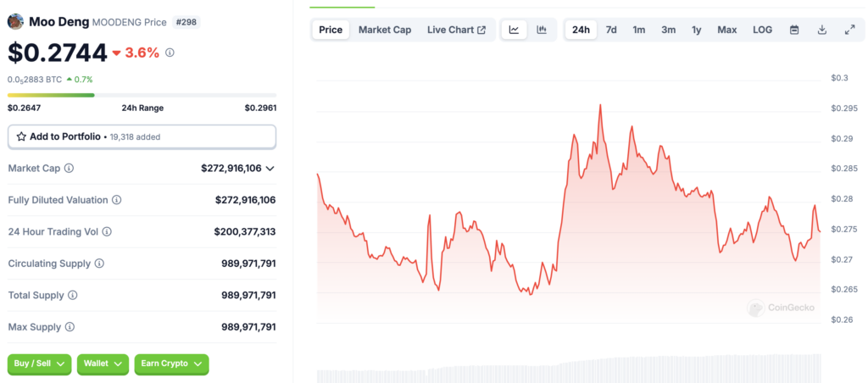The width and height of the screenshot is (868, 383).
Task: Select the 7d time range
Action: pyautogui.click(x=611, y=30)
